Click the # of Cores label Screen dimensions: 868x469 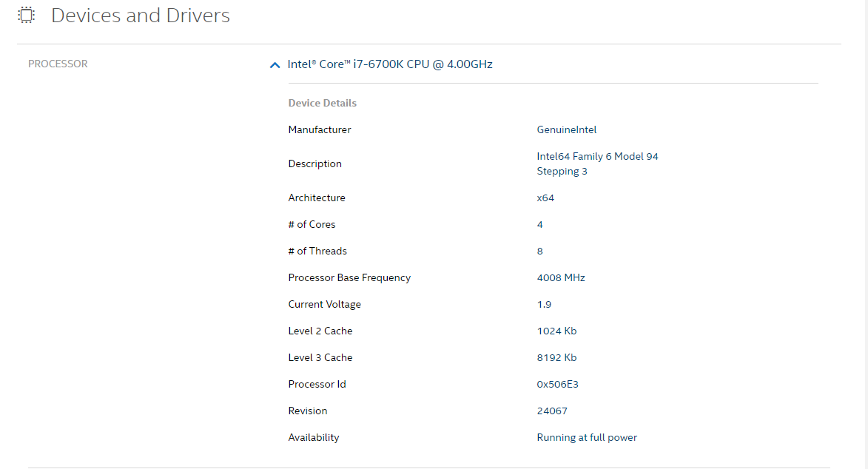click(312, 224)
